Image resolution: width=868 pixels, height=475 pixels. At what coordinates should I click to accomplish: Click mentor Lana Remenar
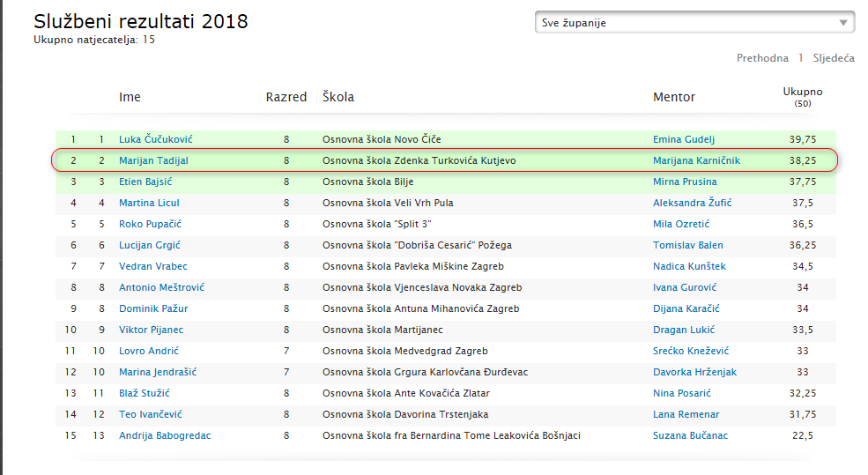[686, 414]
